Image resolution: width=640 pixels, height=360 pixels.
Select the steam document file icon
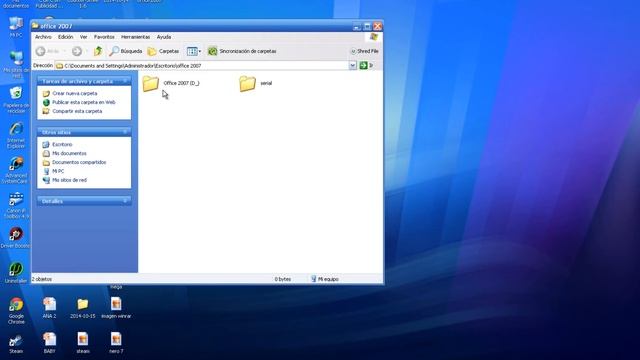pyautogui.click(x=82, y=343)
